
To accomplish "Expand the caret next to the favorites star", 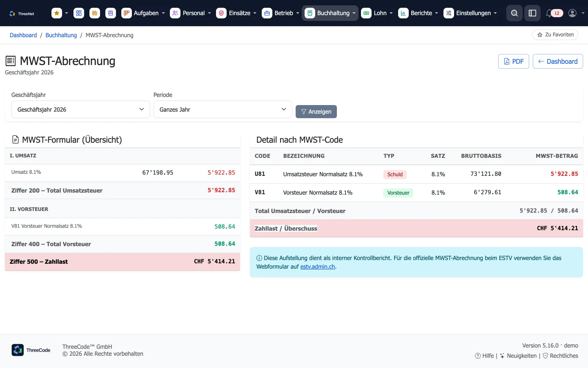I will pyautogui.click(x=67, y=13).
